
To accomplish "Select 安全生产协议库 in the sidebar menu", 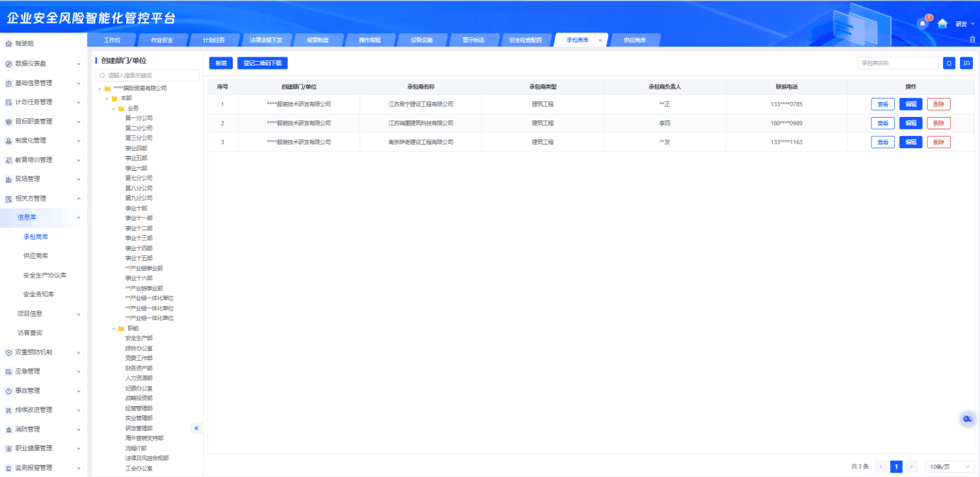I will tap(45, 275).
